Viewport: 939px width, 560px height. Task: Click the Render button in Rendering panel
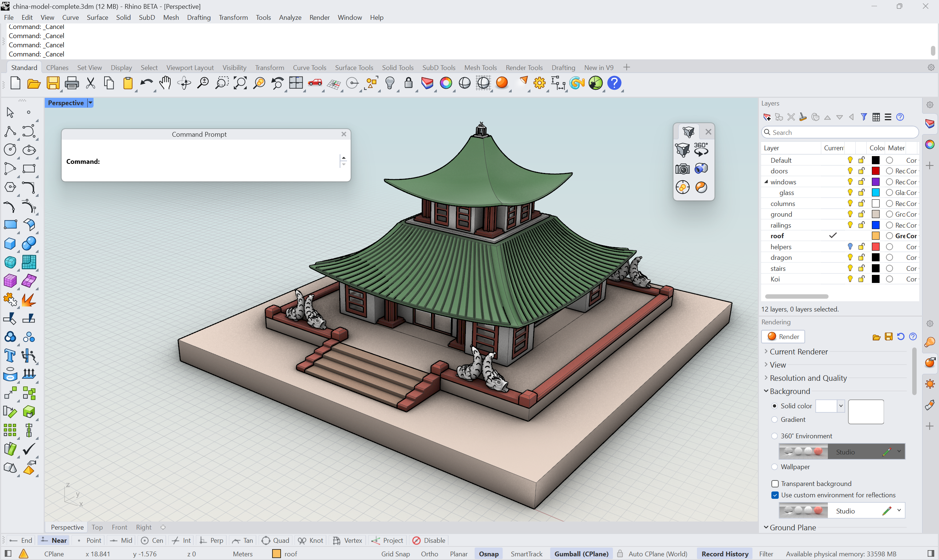[783, 336]
